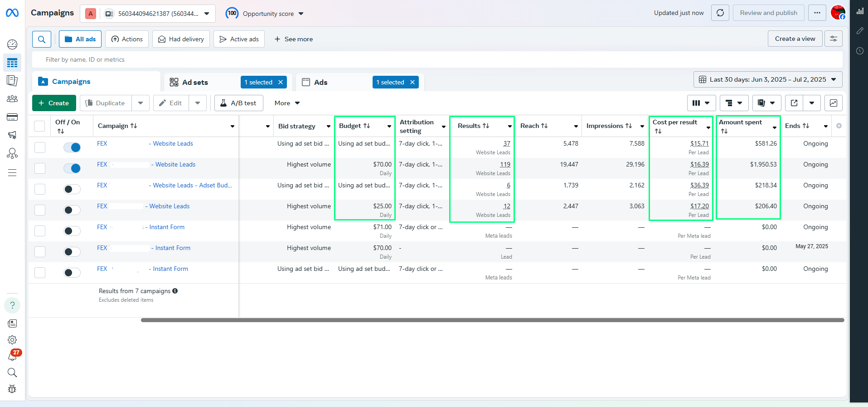Click the export table data icon
This screenshot has height=407, width=868.
[x=794, y=103]
